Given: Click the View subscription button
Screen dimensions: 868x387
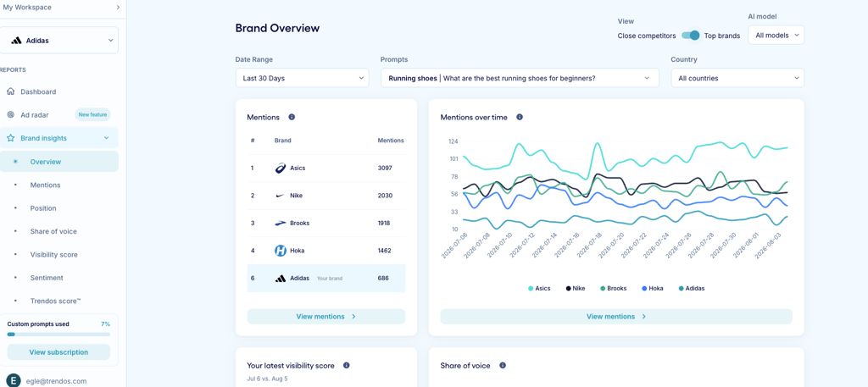Looking at the screenshot, I should coord(58,352).
